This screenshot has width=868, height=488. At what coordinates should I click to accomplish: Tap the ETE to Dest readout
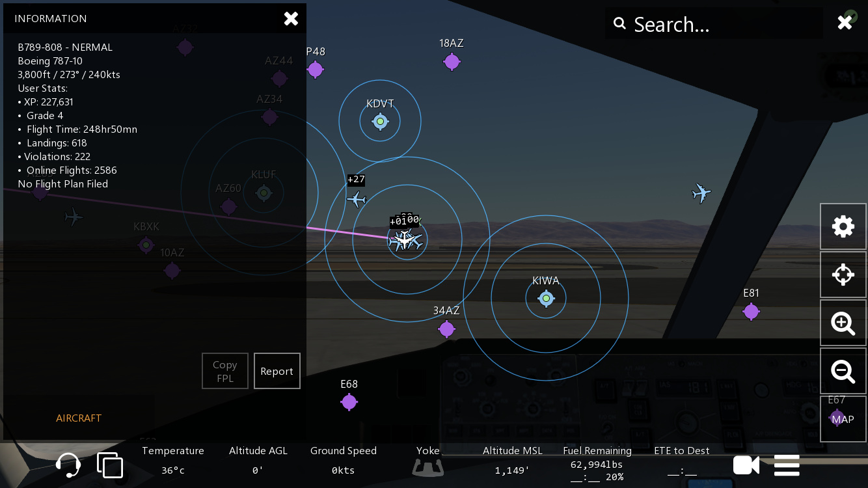tap(681, 461)
